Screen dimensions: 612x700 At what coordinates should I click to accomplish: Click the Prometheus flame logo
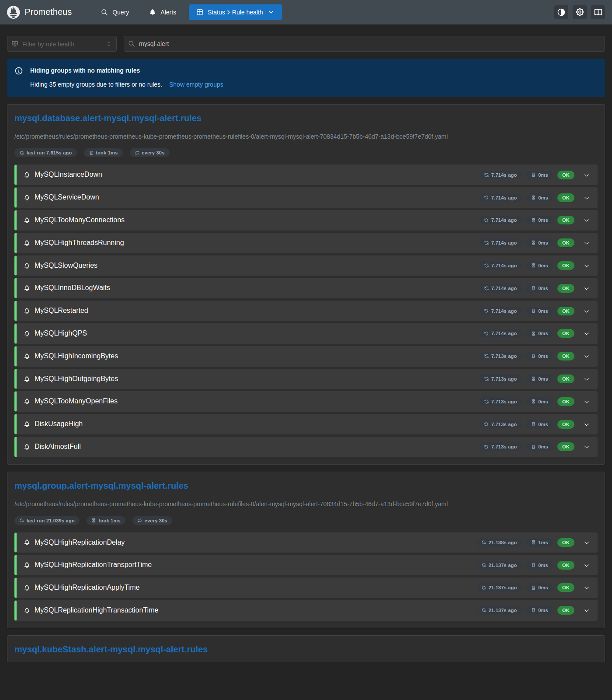coord(14,12)
